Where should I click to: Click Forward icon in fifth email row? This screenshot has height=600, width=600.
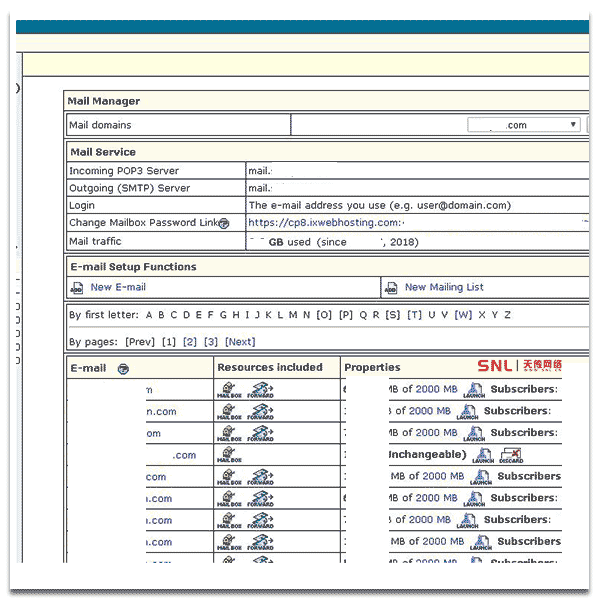click(261, 477)
